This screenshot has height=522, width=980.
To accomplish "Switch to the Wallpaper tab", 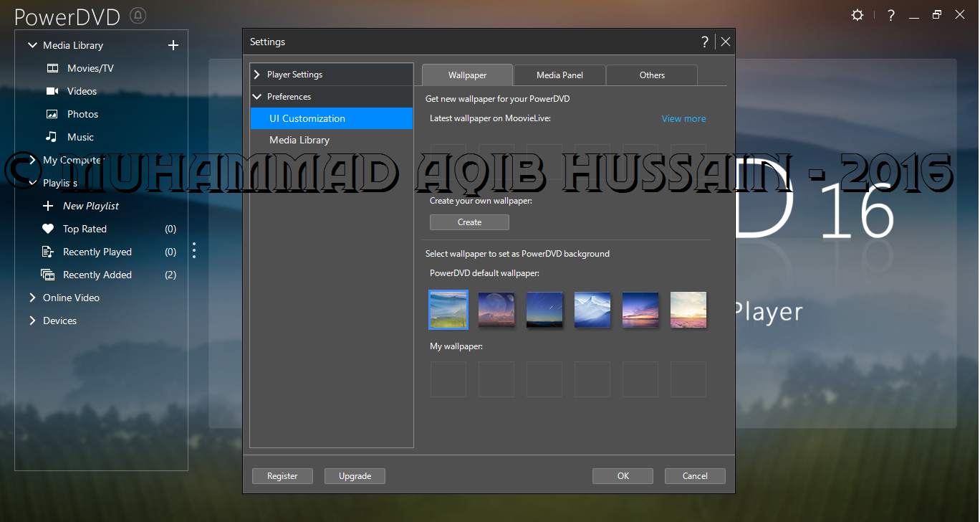I will 467,75.
